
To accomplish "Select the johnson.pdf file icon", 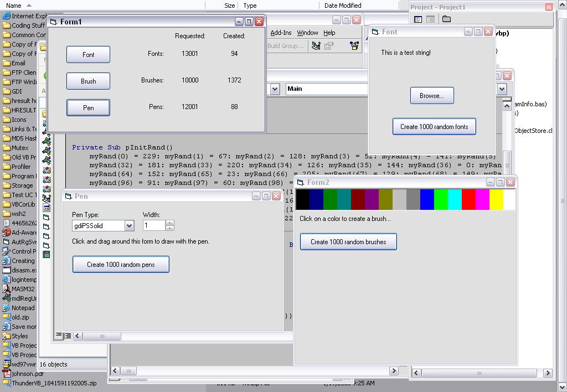I will tap(7, 374).
